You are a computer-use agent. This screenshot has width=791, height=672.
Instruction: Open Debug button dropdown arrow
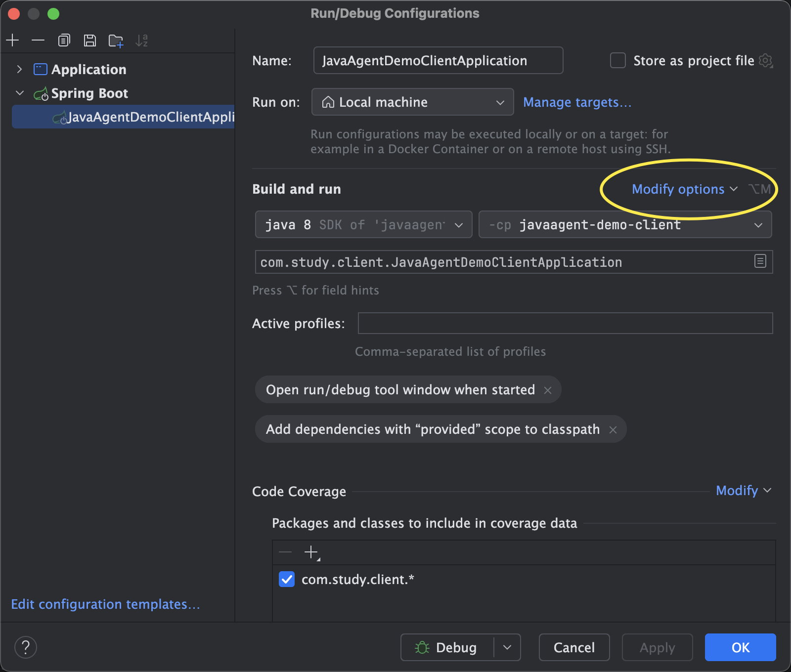pyautogui.click(x=507, y=647)
